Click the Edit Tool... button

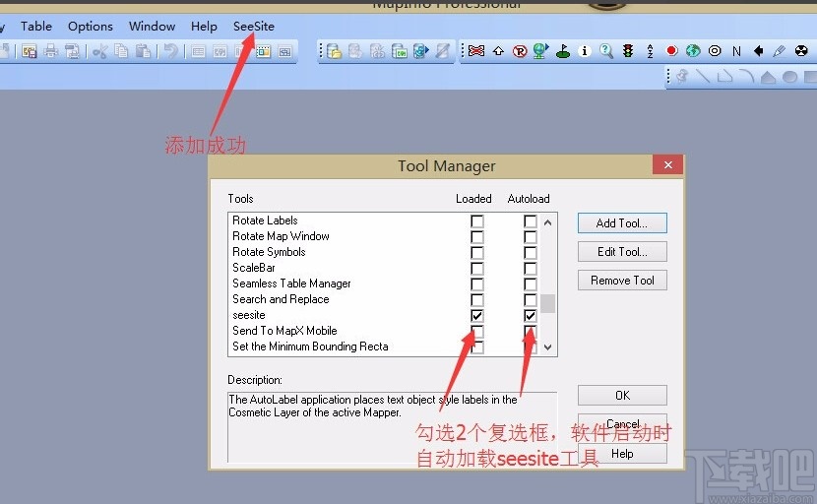pos(622,252)
